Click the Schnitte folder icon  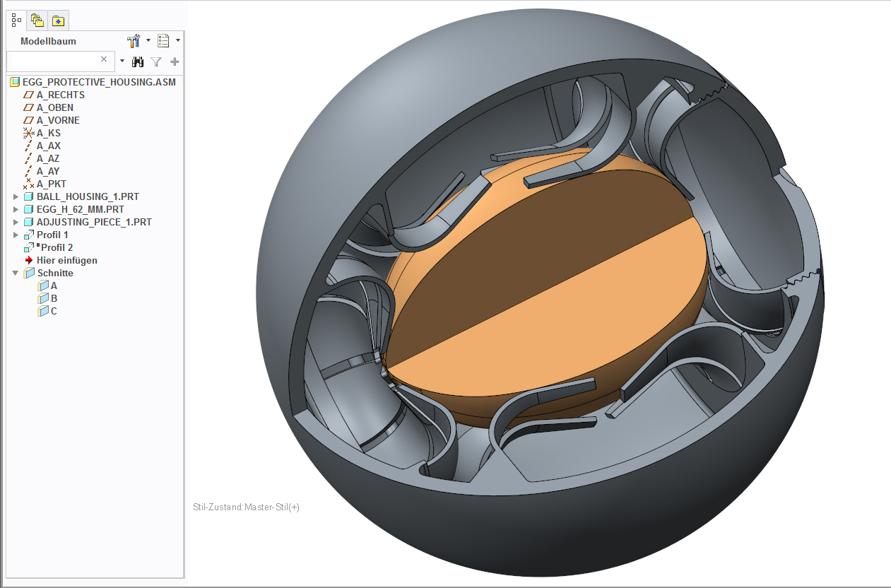[x=29, y=273]
